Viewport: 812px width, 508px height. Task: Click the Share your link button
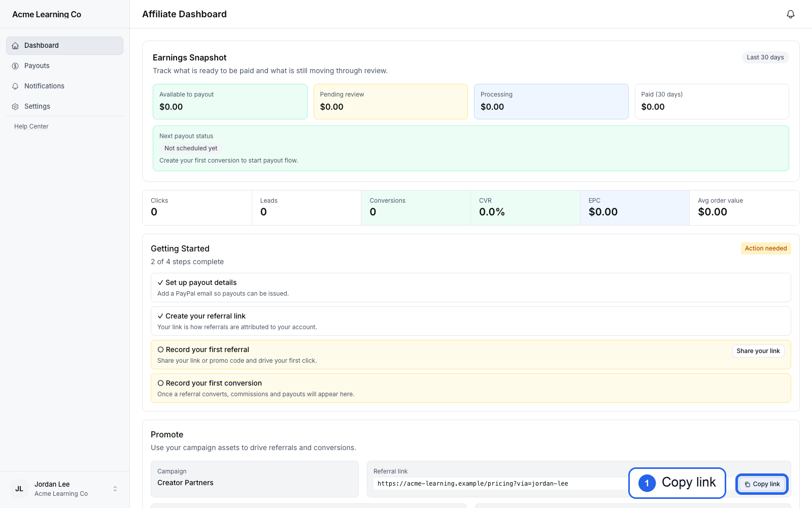(x=758, y=351)
